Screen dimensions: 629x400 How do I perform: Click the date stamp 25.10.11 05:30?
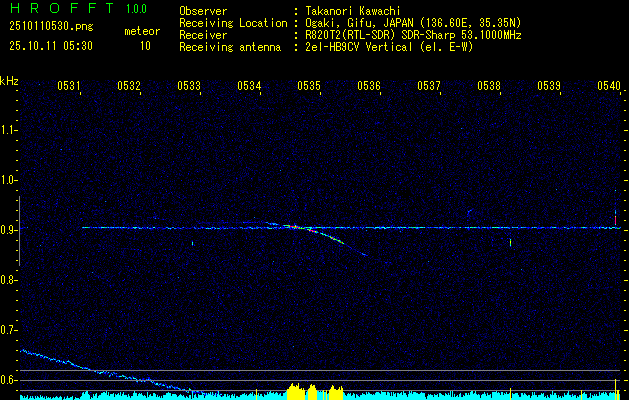coord(50,46)
